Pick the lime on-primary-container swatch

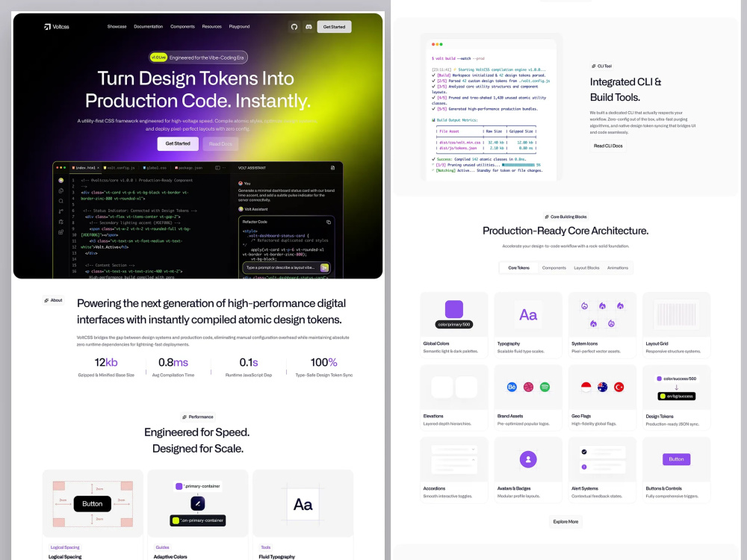click(x=176, y=520)
